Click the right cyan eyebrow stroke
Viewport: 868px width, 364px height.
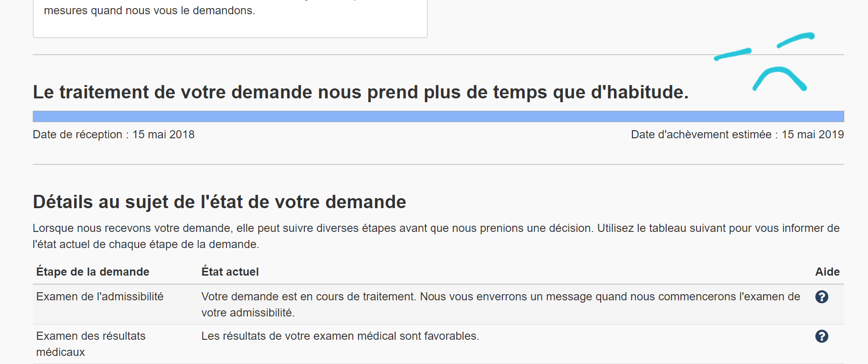[796, 40]
